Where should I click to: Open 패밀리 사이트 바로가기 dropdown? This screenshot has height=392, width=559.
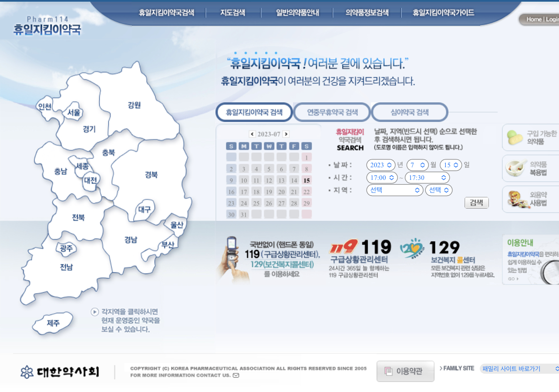(x=519, y=368)
